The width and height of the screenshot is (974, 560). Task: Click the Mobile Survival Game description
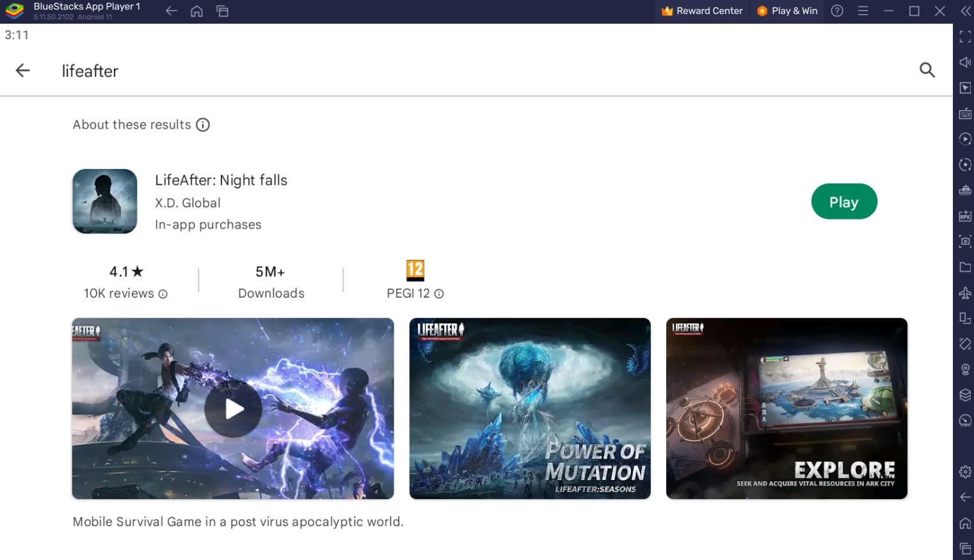238,522
